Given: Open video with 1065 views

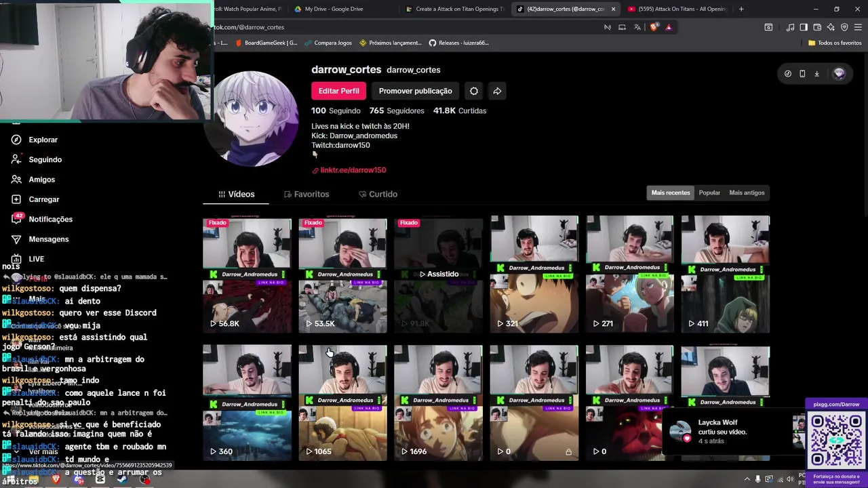Looking at the screenshot, I should coord(342,403).
